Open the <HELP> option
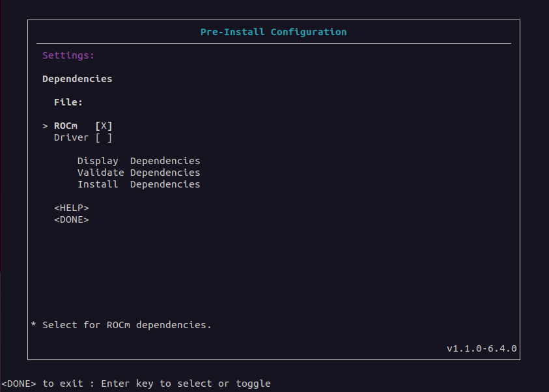The height and width of the screenshot is (392, 549). pyautogui.click(x=71, y=208)
